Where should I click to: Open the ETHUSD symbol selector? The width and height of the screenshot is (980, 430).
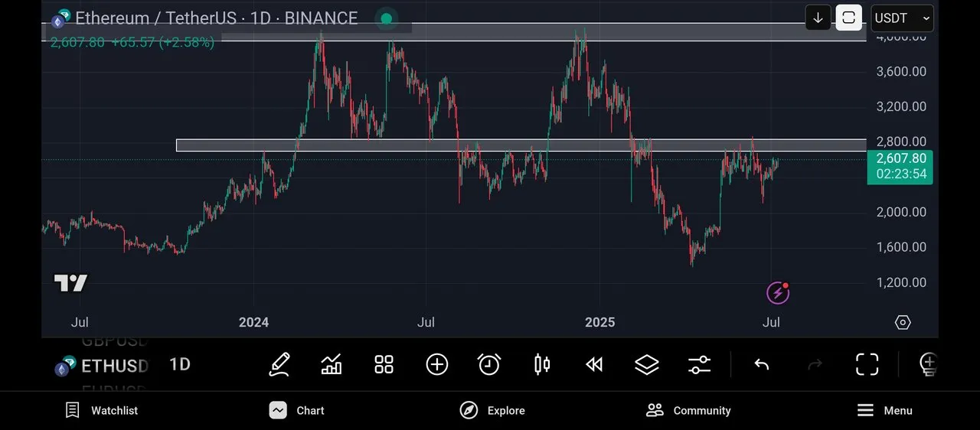click(100, 366)
